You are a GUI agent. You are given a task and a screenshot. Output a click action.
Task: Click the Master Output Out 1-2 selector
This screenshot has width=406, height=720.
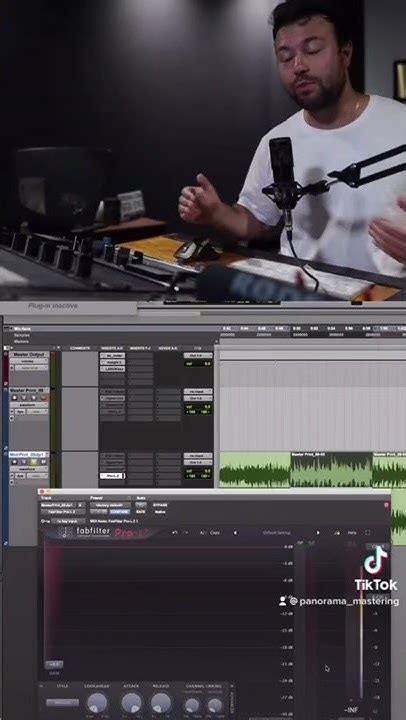click(198, 355)
